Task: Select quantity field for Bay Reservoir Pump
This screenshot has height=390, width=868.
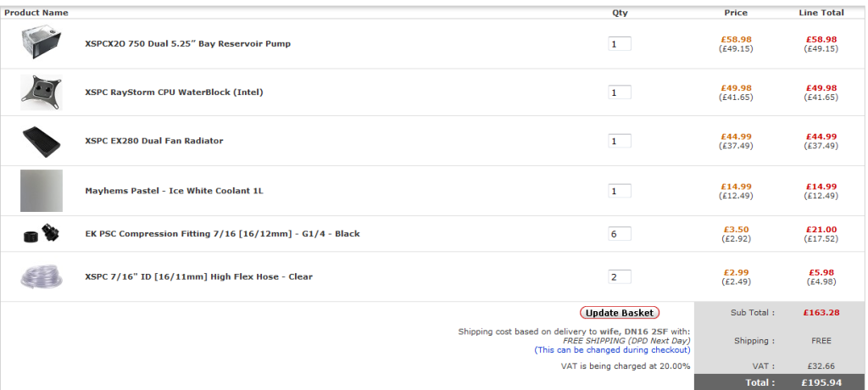Action: (619, 43)
